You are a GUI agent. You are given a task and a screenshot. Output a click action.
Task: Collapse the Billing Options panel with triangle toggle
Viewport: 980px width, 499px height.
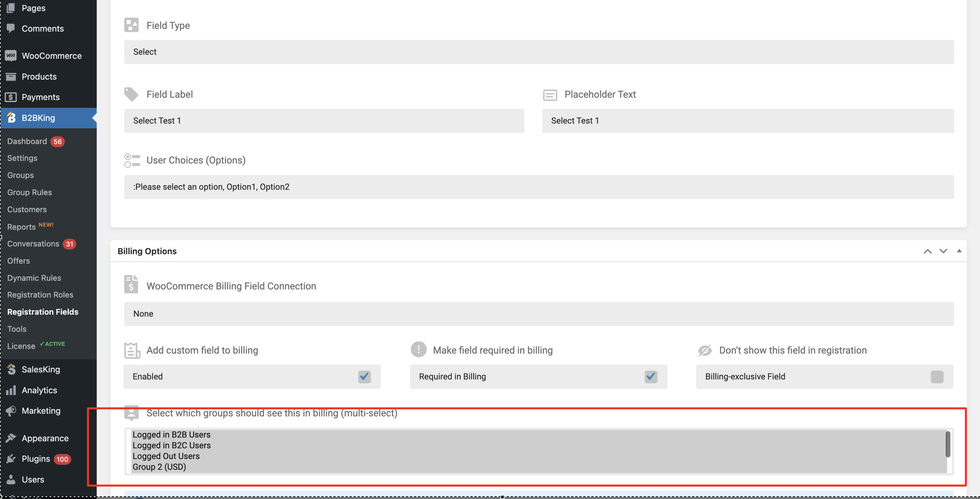pos(959,251)
